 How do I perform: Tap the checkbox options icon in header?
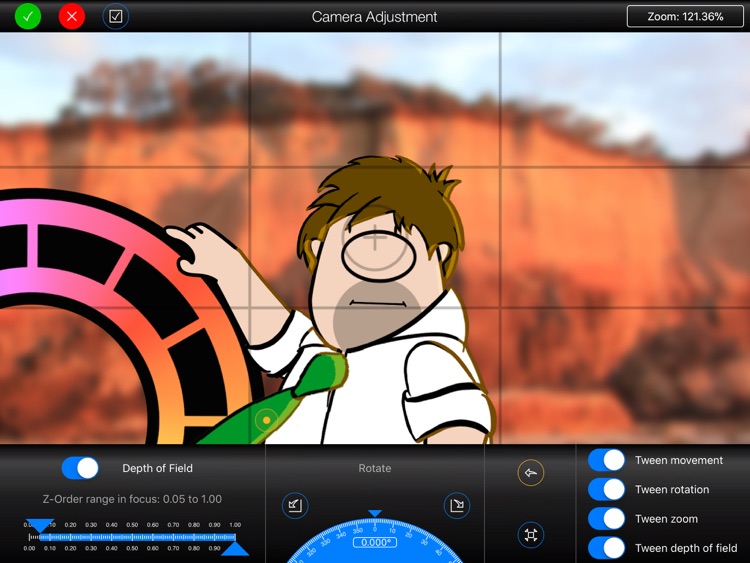tap(116, 16)
